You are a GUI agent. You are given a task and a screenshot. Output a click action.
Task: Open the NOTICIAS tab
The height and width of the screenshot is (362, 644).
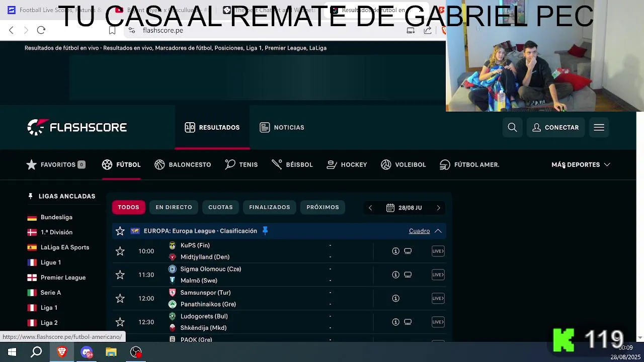click(282, 128)
